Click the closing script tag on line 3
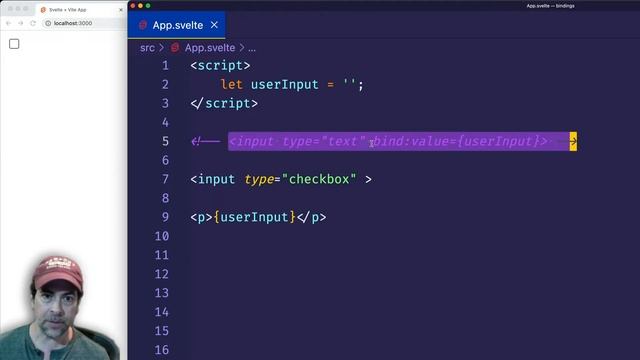The image size is (640, 360). tap(224, 103)
